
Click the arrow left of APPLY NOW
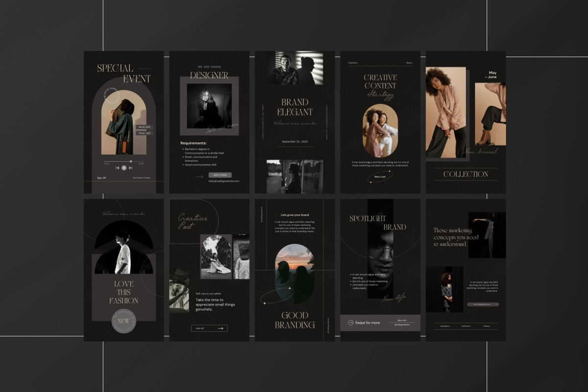(199, 176)
